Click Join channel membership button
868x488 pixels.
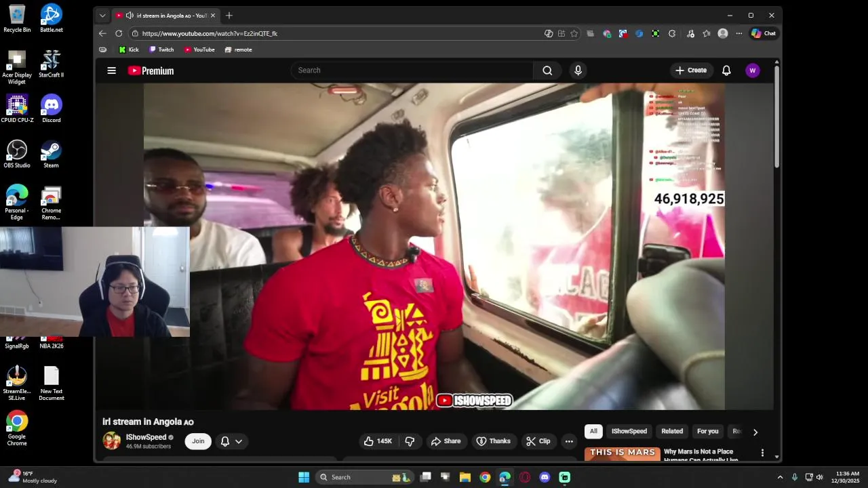coord(198,441)
